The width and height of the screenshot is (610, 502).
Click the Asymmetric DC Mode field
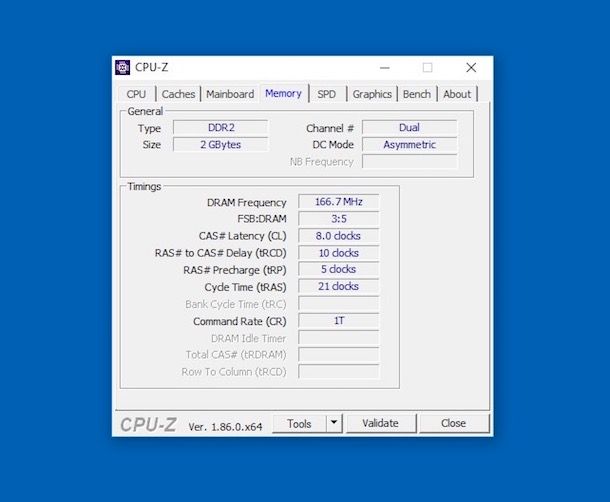point(410,144)
